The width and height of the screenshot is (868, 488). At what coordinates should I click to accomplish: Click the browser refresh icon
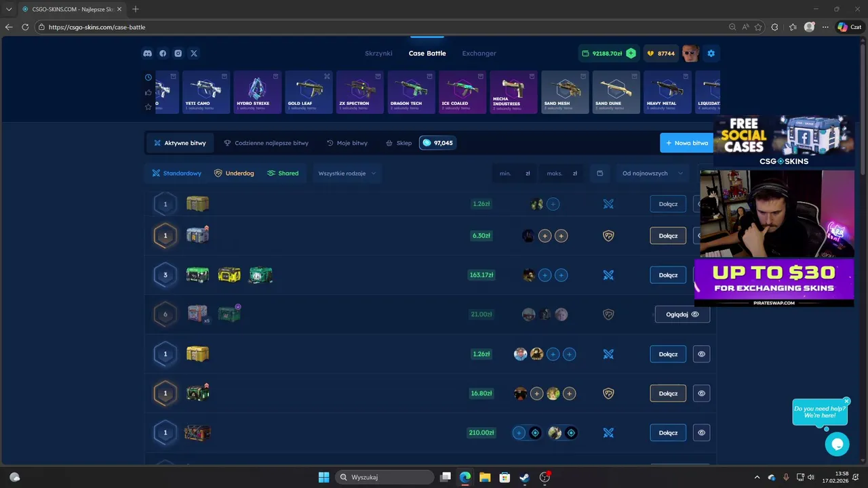(x=25, y=27)
